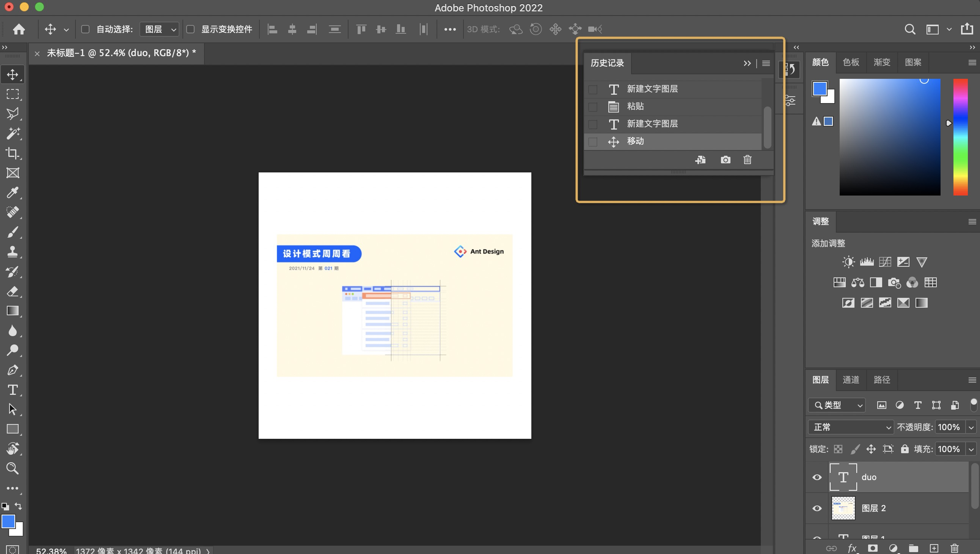Create new snapshot with camera icon
The height and width of the screenshot is (554, 980).
point(725,160)
